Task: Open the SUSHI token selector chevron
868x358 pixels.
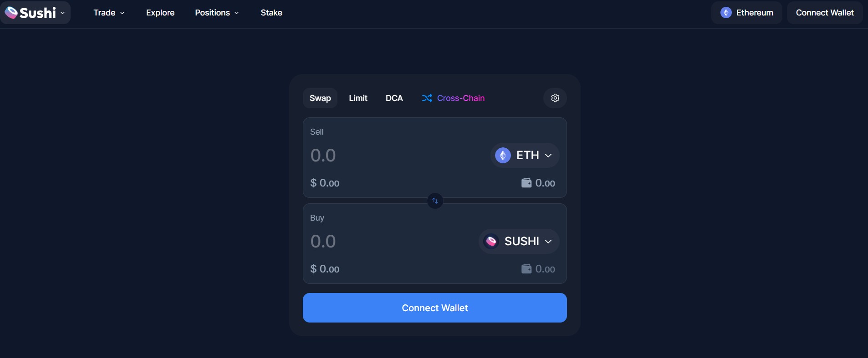Action: (x=549, y=242)
